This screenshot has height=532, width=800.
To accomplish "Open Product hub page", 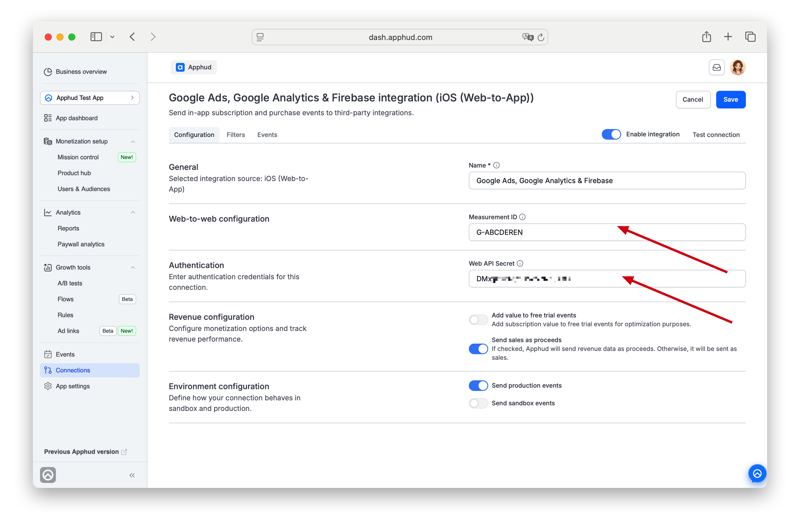I will coord(74,173).
